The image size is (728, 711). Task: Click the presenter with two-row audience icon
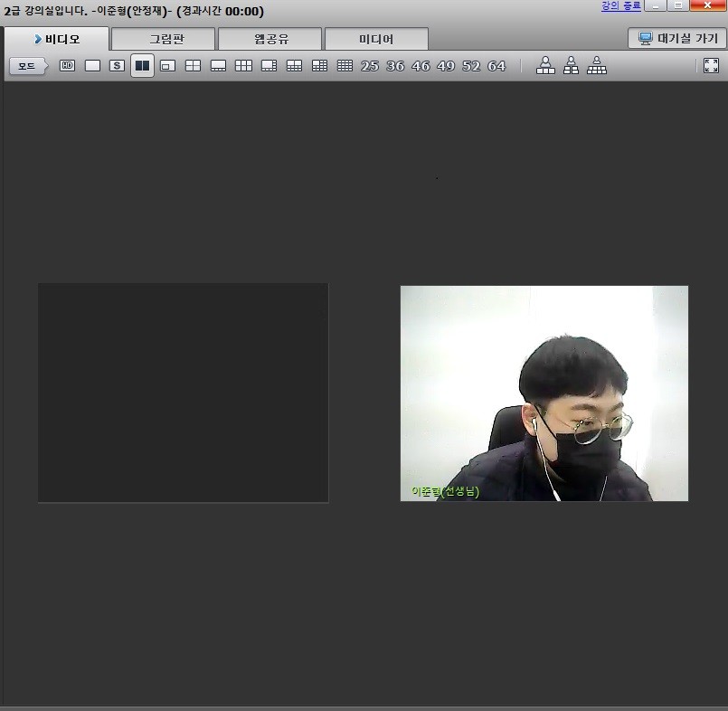pyautogui.click(x=571, y=66)
